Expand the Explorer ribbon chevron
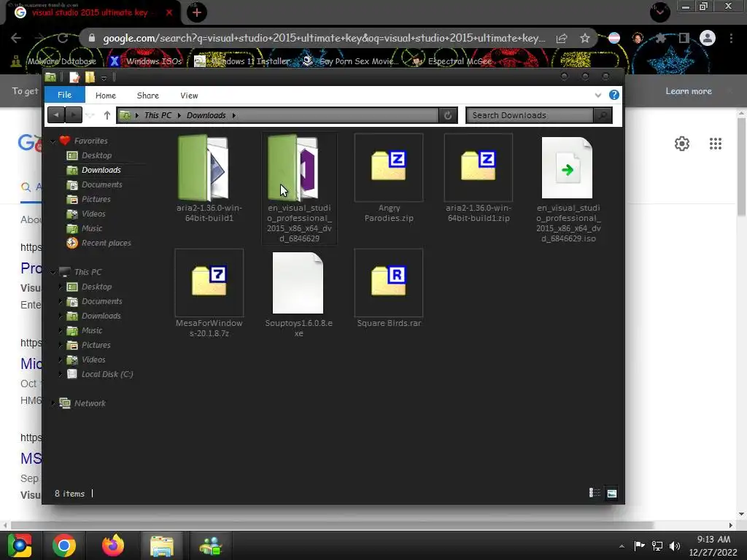The height and width of the screenshot is (560, 747). (598, 96)
